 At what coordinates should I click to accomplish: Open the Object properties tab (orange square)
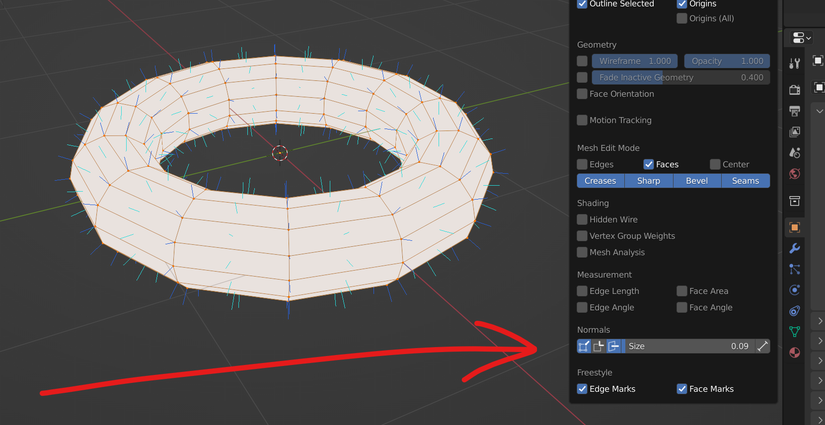coord(795,227)
